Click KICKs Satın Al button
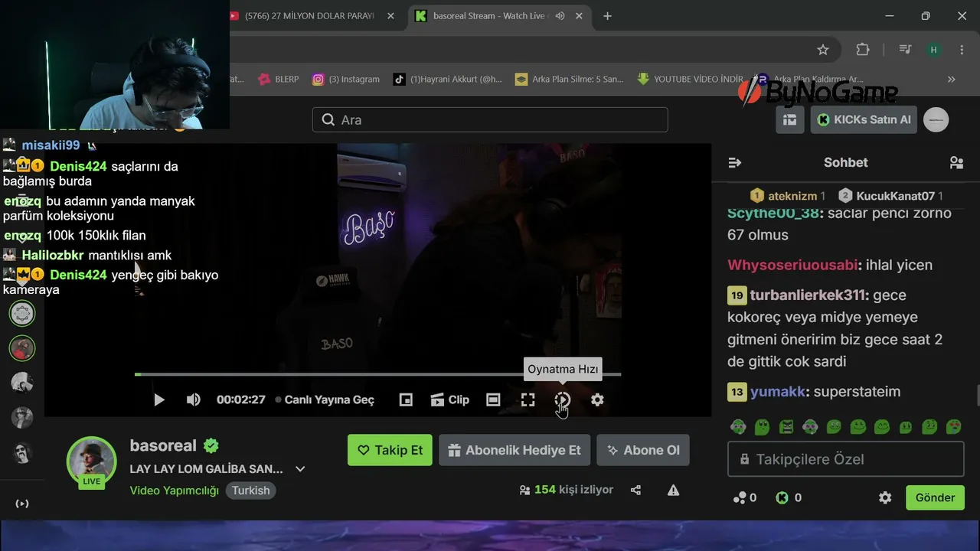Viewport: 980px width, 551px height. (x=864, y=119)
